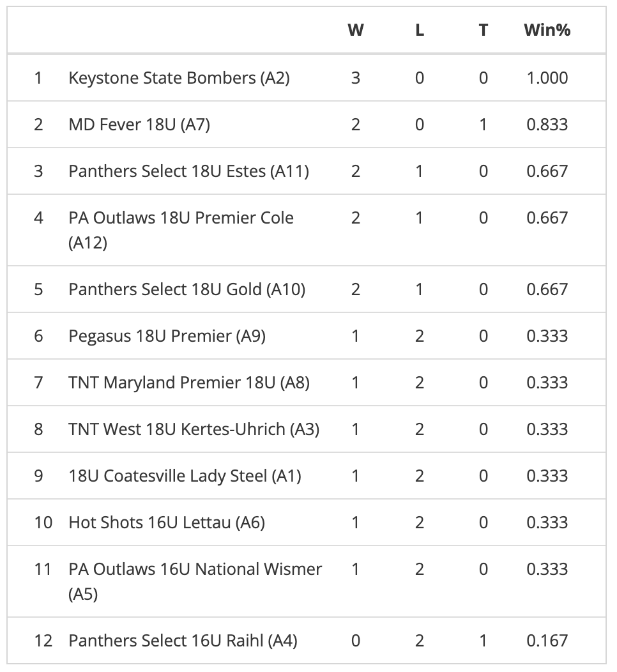Open 18U Coatesville Lady Steel (A1)
The width and height of the screenshot is (617, 672).
pyautogui.click(x=185, y=476)
